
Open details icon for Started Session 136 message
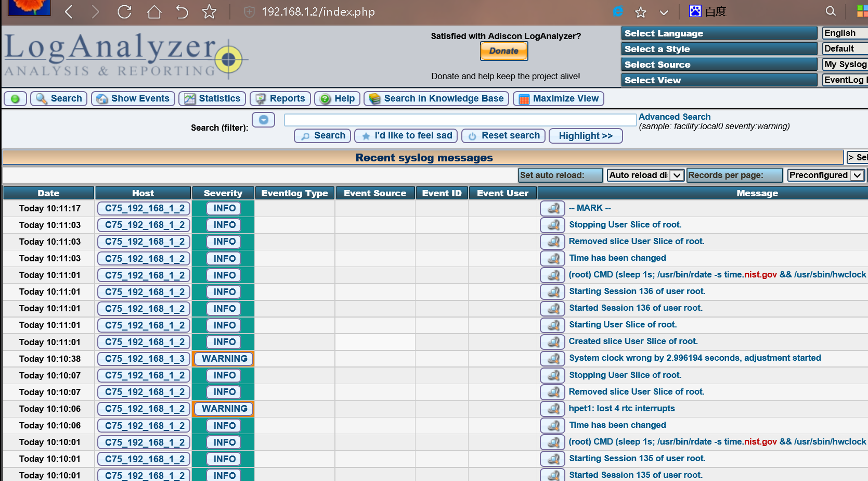click(x=552, y=308)
